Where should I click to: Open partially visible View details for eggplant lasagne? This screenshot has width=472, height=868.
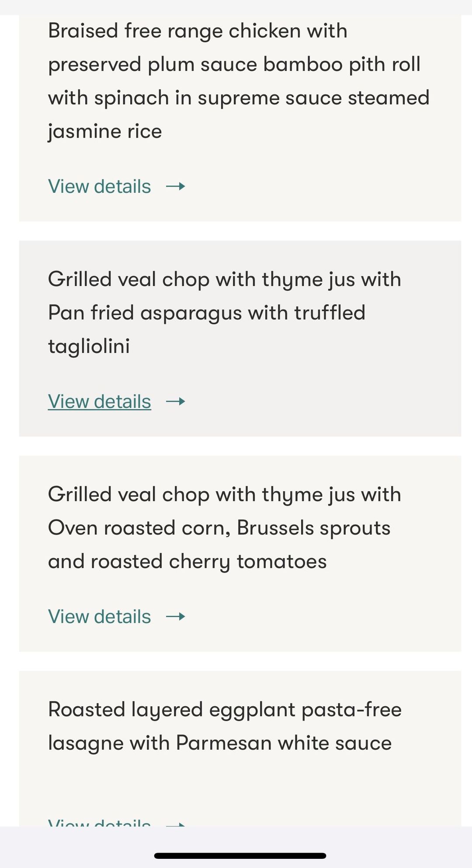tap(100, 823)
